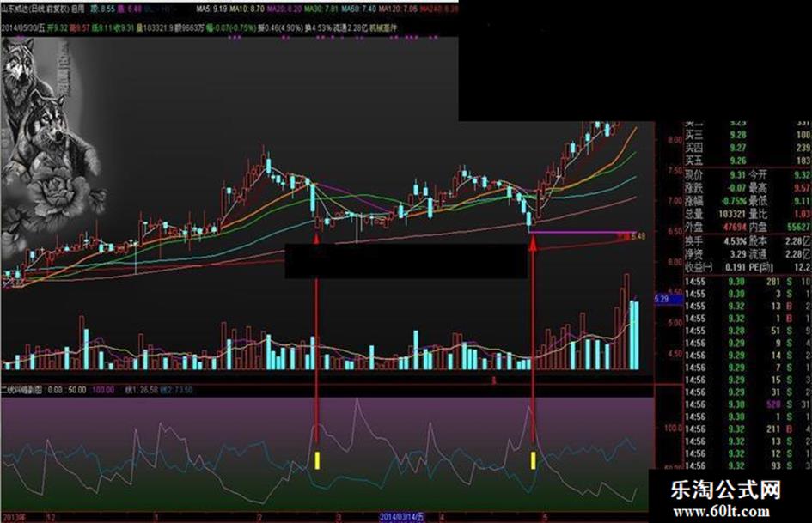The height and width of the screenshot is (523, 812).
Task: Click the 线2: 73.50 indicator value label
Action: tap(177, 390)
